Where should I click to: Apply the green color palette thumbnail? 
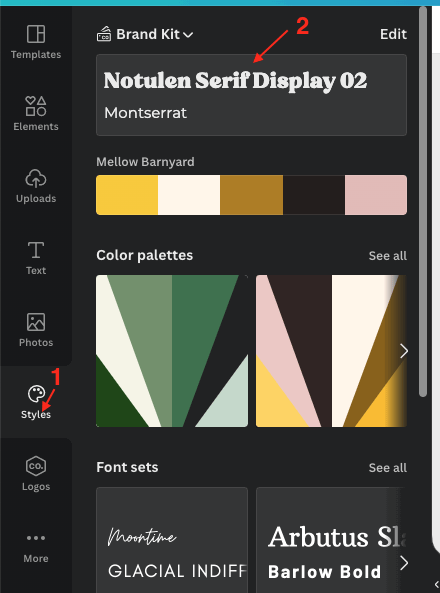tap(172, 351)
